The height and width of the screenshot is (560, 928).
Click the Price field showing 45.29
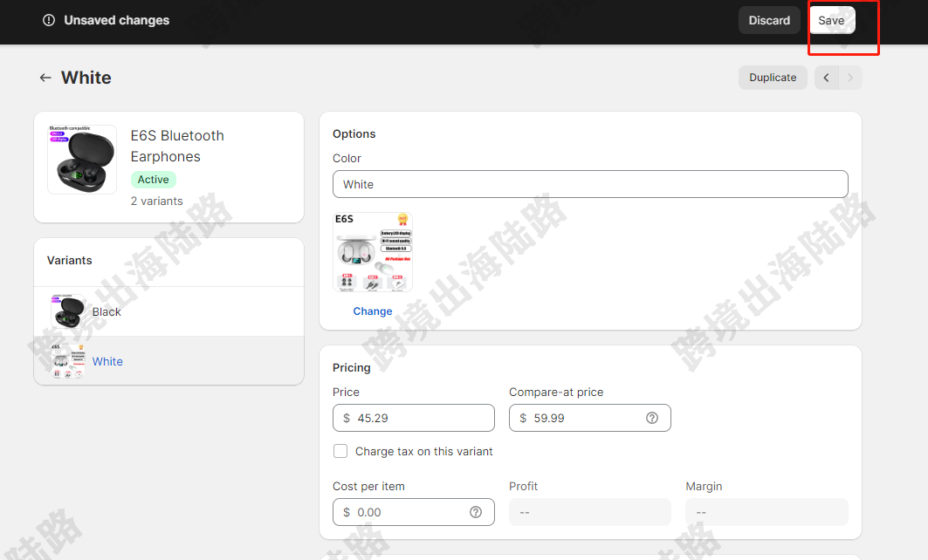(x=414, y=418)
